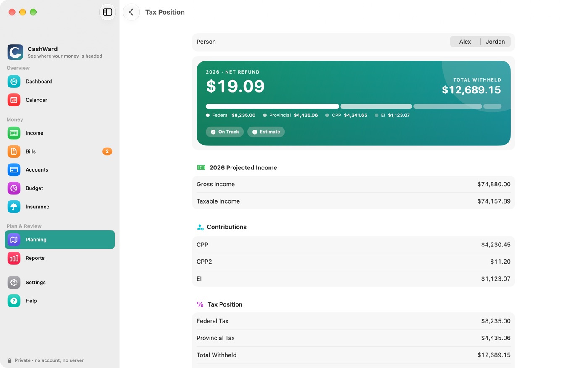Click the Federal $8,235.00 legend entry
This screenshot has width=588, height=368.
[231, 115]
